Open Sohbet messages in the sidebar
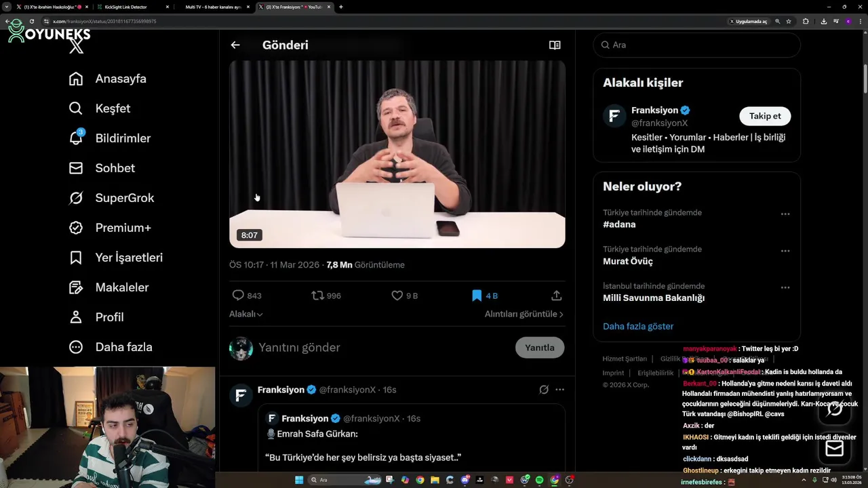Viewport: 868px width, 488px height. point(102,168)
